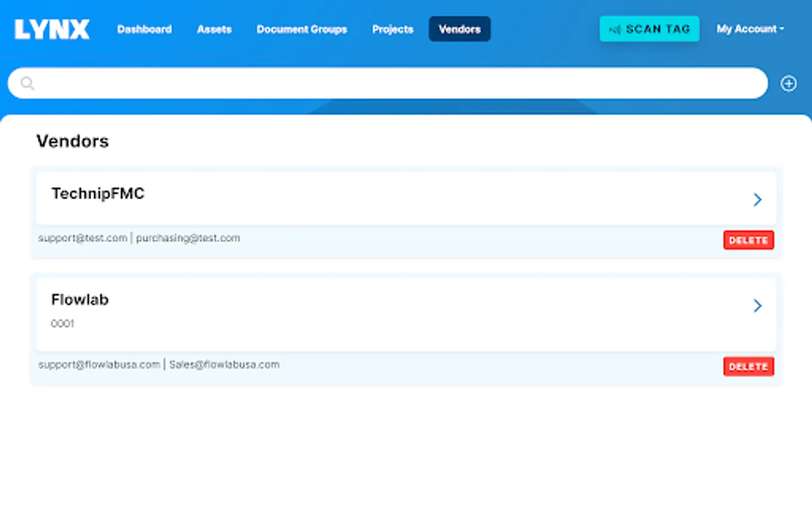Open TechnipFMC details via its chevron arrow

point(757,199)
